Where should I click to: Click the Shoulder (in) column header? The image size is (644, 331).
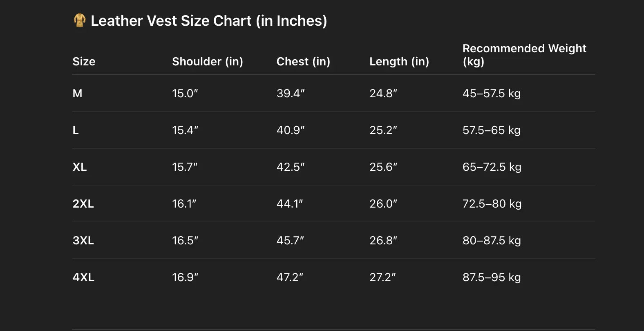point(208,61)
